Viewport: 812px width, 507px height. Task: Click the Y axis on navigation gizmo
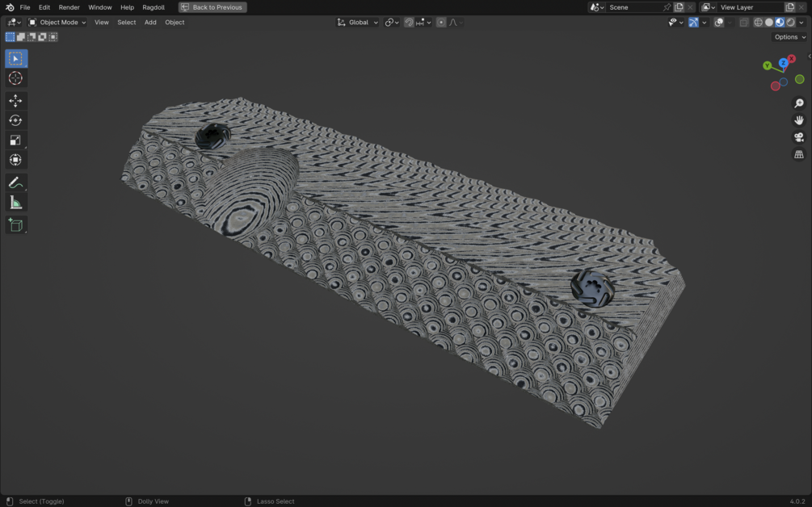[x=767, y=65]
